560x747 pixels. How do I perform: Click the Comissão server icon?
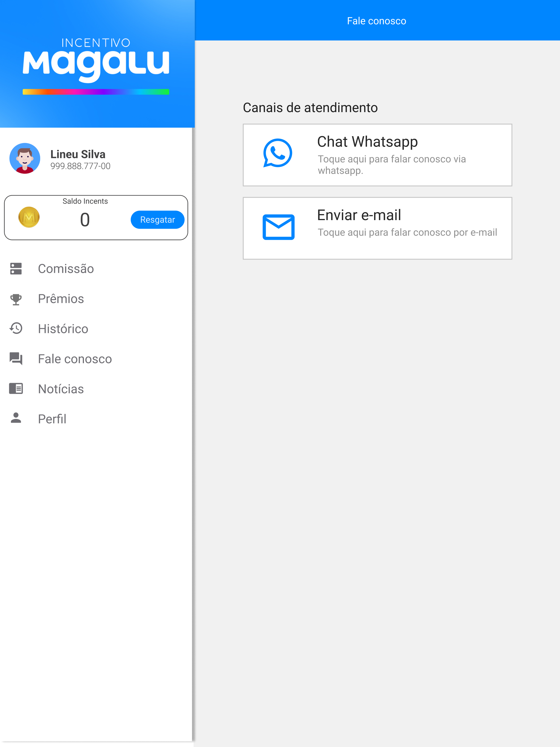point(16,269)
